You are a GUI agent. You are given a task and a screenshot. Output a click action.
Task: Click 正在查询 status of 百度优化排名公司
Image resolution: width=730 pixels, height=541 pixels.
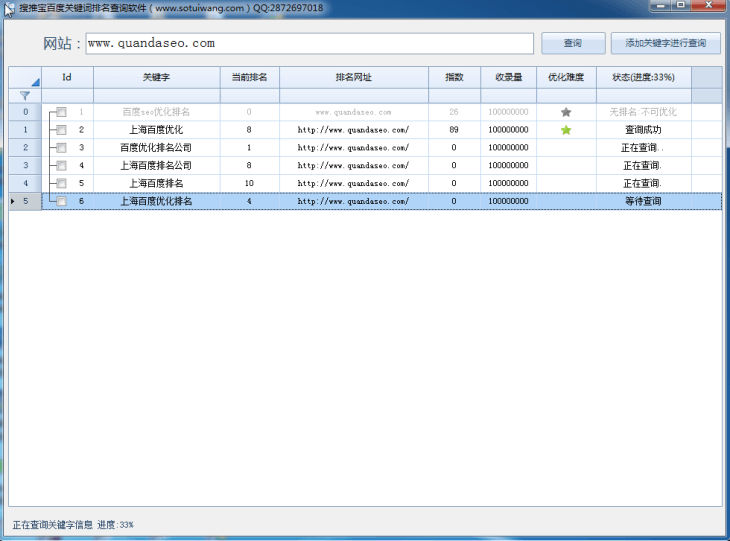[643, 148]
